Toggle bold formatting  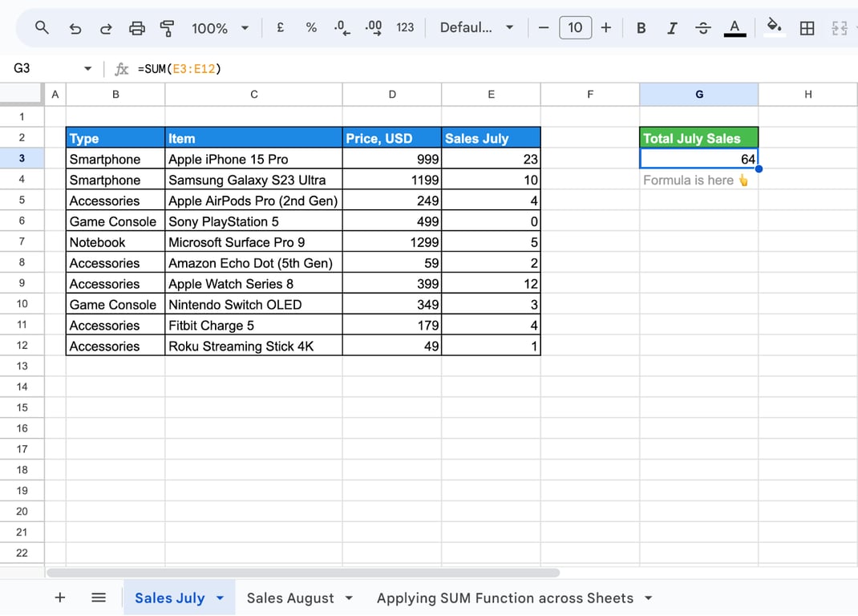641,28
